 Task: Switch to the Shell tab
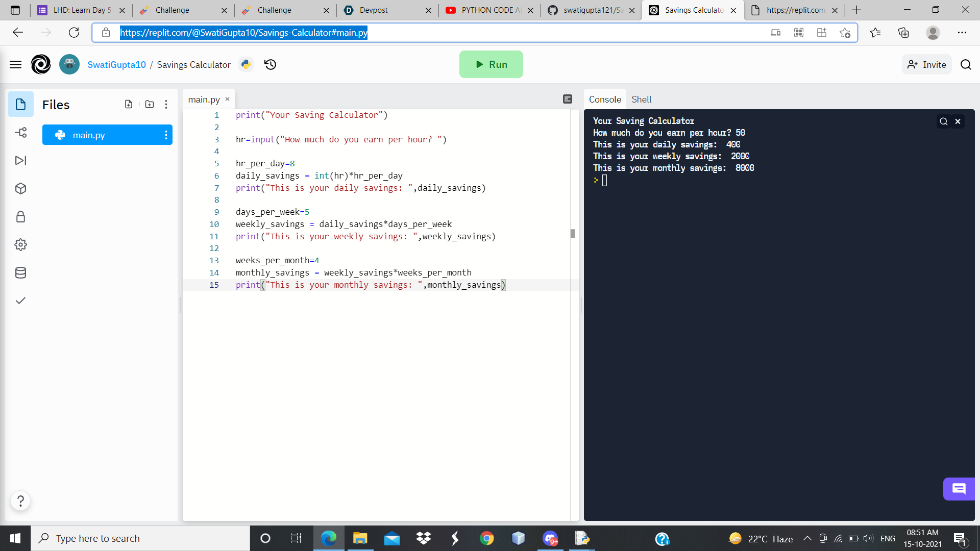641,99
